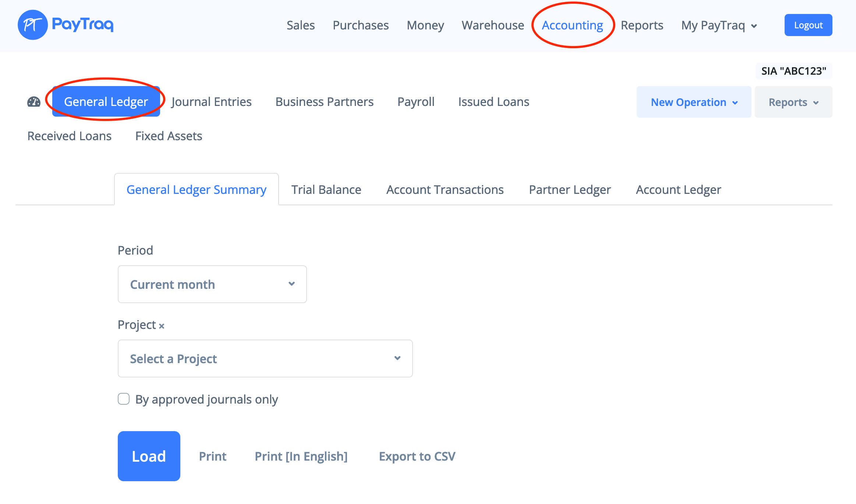Click the Load button
The height and width of the screenshot is (504, 856).
pyautogui.click(x=149, y=456)
